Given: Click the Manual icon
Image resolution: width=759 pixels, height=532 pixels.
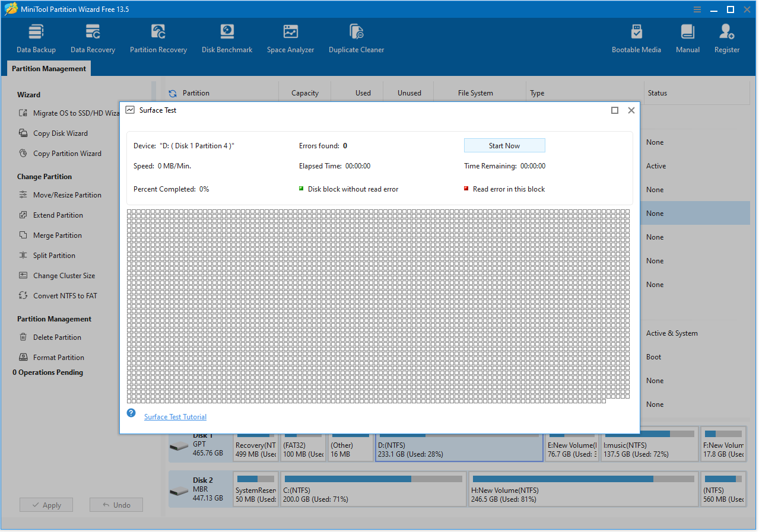Looking at the screenshot, I should pos(687,37).
